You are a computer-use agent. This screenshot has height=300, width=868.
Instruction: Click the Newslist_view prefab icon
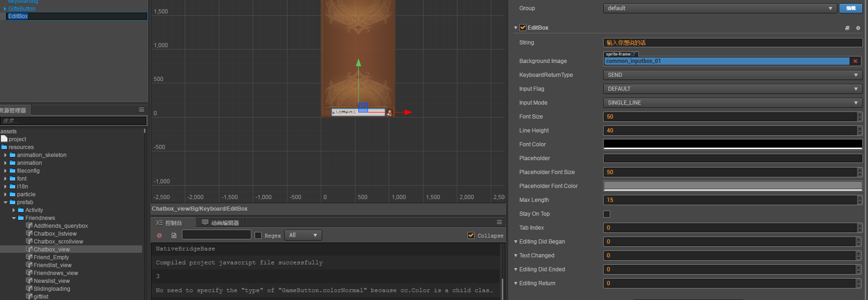29,281
